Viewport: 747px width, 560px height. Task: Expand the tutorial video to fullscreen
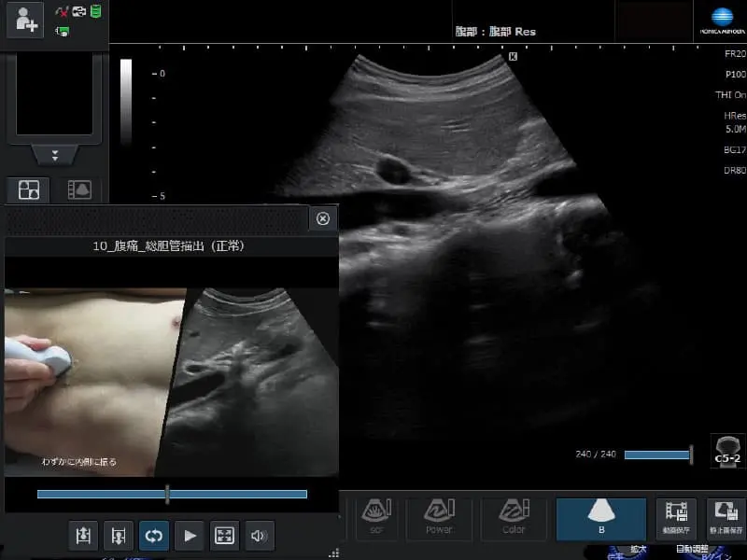(x=224, y=536)
